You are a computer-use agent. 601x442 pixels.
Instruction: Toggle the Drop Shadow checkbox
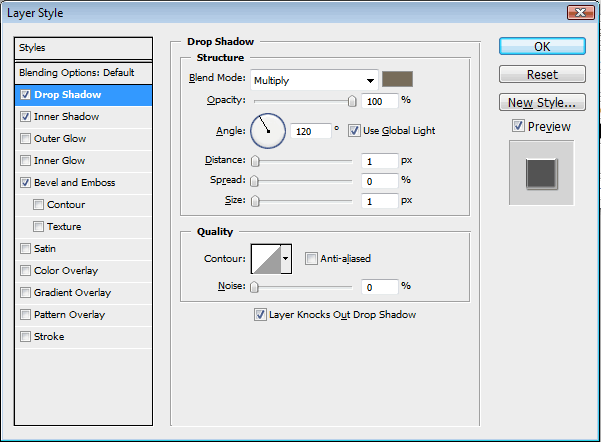[25, 94]
